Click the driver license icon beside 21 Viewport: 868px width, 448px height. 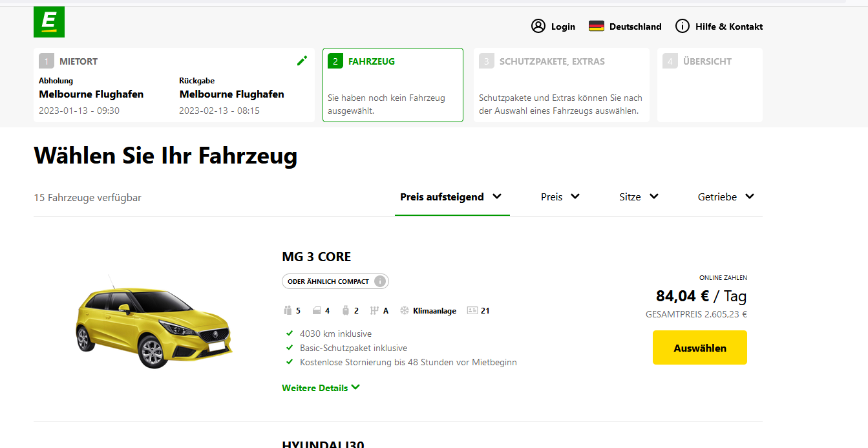(472, 311)
